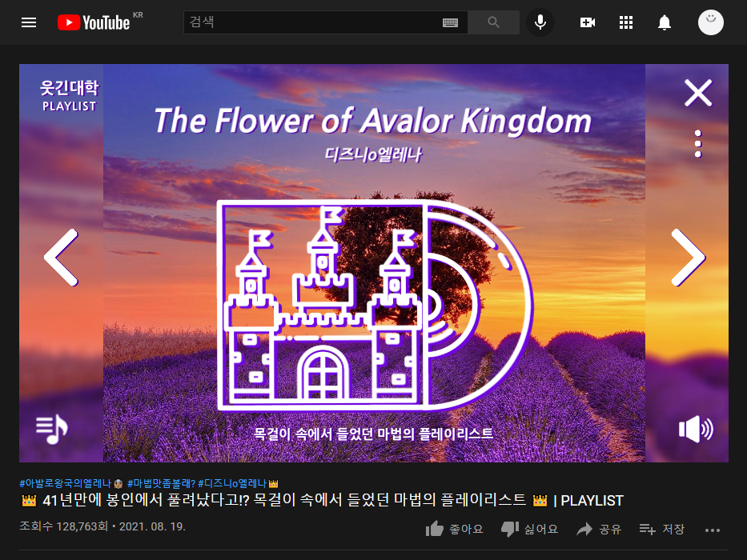The width and height of the screenshot is (747, 560).
Task: Click the castle vinyl record artwork
Action: tap(375, 305)
